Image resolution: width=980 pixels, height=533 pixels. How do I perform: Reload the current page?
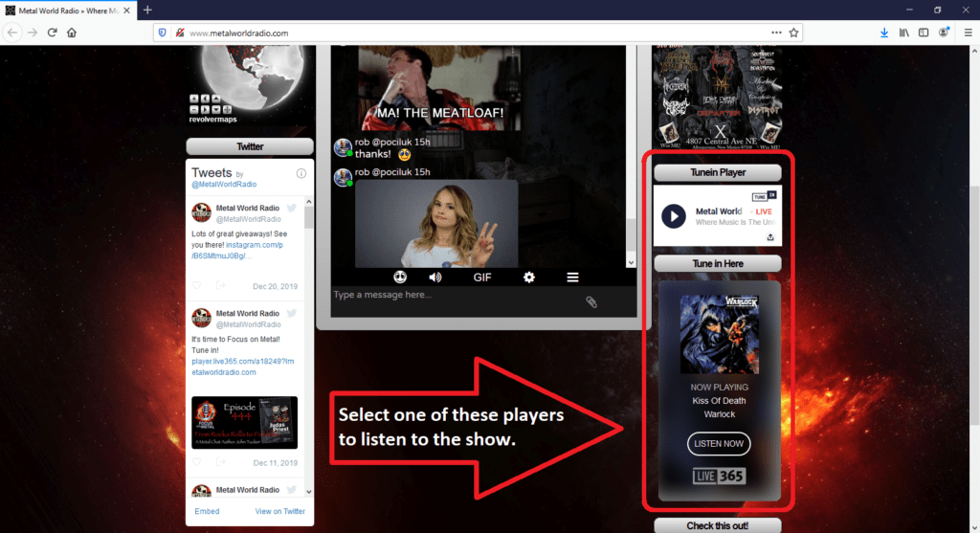pyautogui.click(x=53, y=33)
